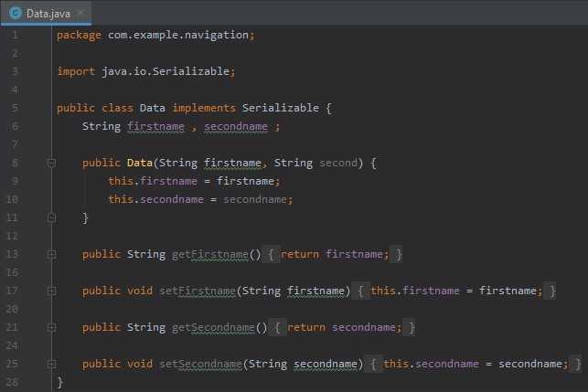Click folded 'this.secondname = secondname;' setter body
The height and width of the screenshot is (392, 588).
coord(476,364)
